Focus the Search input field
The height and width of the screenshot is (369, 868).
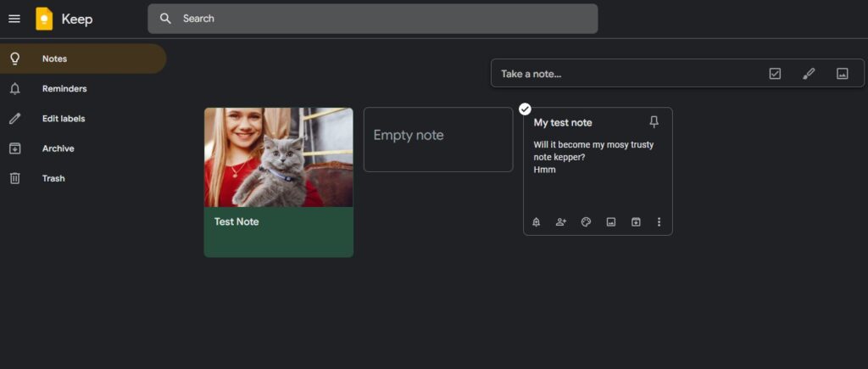click(x=373, y=19)
